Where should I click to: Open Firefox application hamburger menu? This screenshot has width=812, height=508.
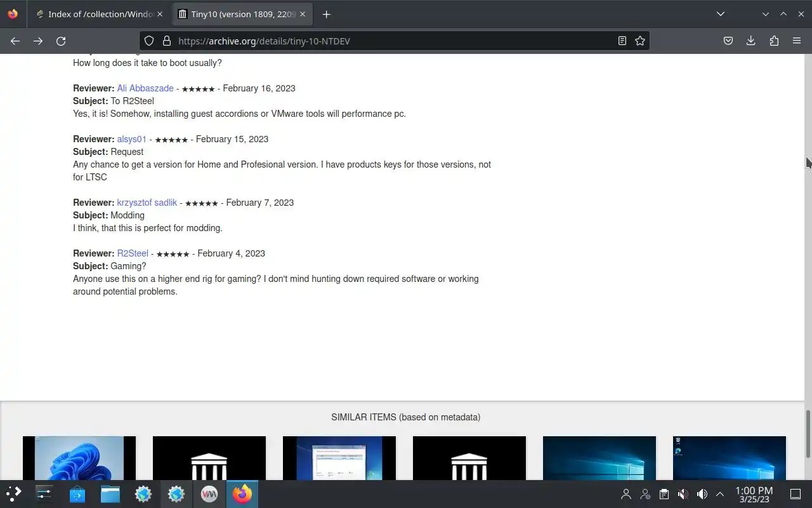(797, 41)
